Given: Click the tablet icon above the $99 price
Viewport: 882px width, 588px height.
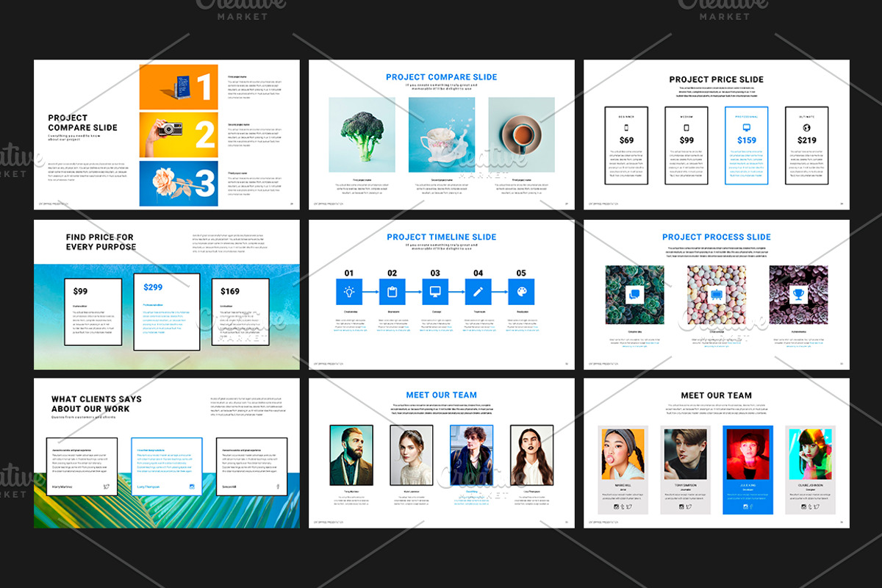Looking at the screenshot, I should (x=686, y=126).
